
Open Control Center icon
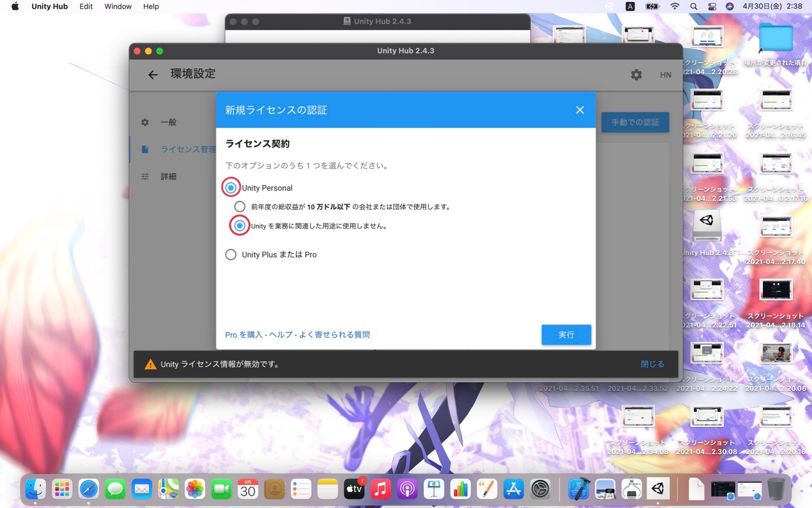(712, 7)
